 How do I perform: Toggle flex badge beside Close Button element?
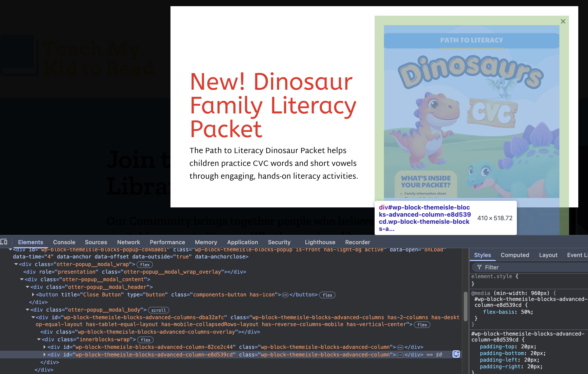pos(327,295)
